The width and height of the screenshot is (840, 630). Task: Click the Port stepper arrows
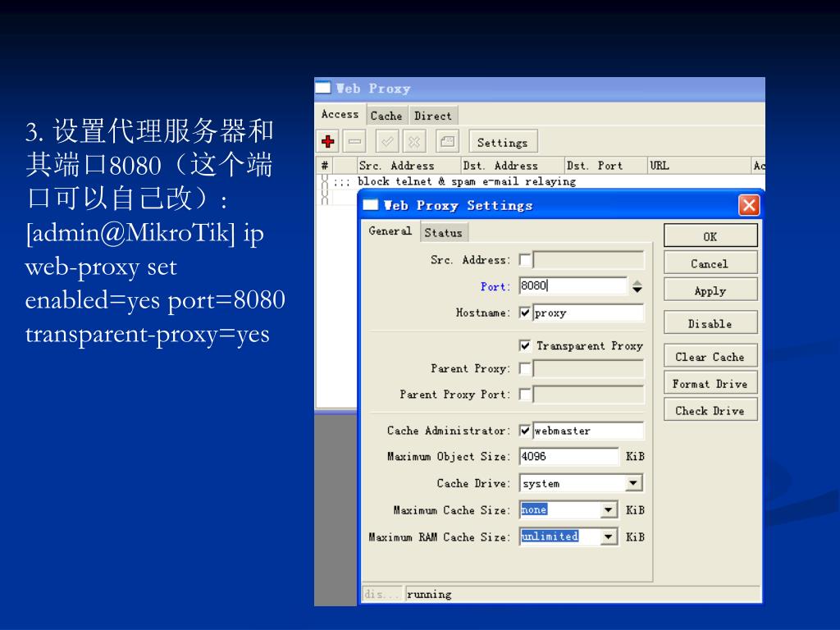637,286
